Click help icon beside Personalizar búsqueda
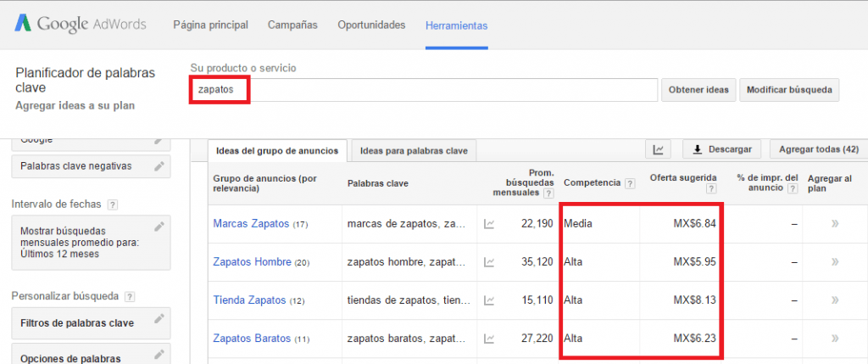This screenshot has height=364, width=868. [x=130, y=296]
